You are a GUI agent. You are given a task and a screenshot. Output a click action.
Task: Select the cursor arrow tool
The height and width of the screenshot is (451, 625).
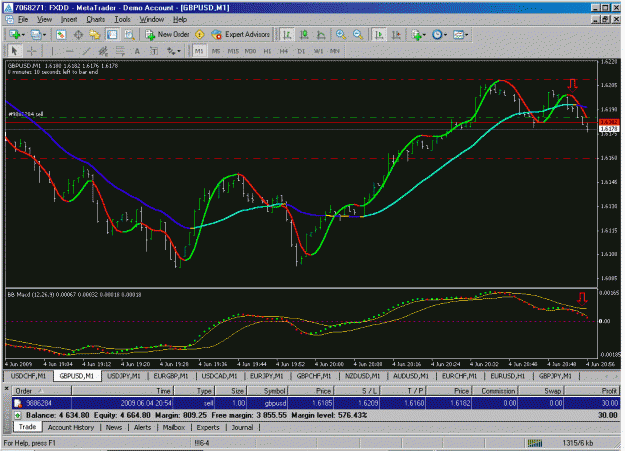click(x=15, y=51)
